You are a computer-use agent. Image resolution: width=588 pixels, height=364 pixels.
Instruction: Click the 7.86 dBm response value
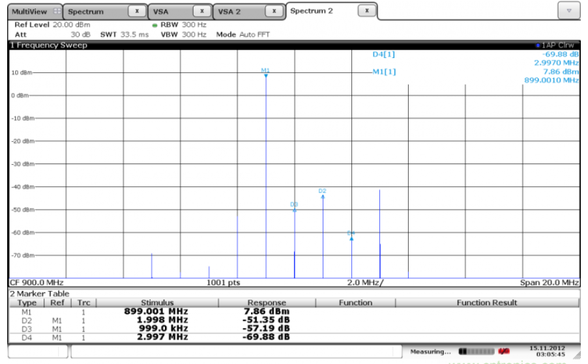tap(266, 311)
